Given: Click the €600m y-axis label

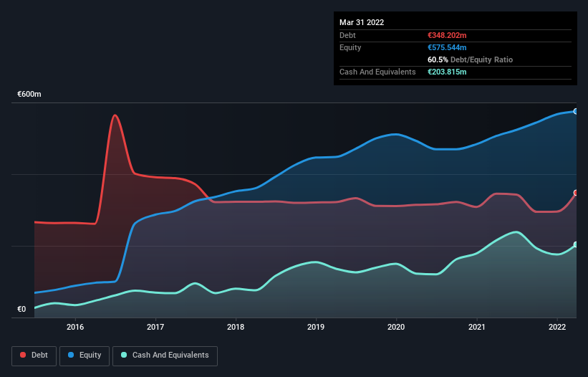Looking at the screenshot, I should [x=29, y=94].
